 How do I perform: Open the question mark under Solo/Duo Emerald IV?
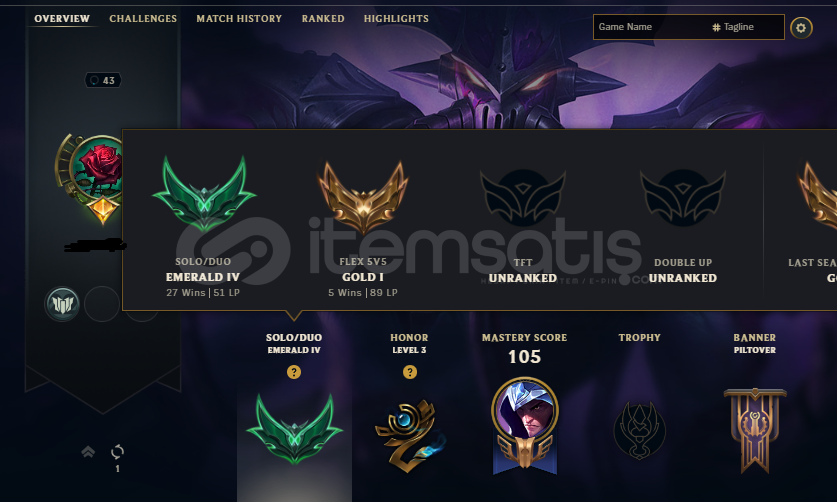(294, 372)
